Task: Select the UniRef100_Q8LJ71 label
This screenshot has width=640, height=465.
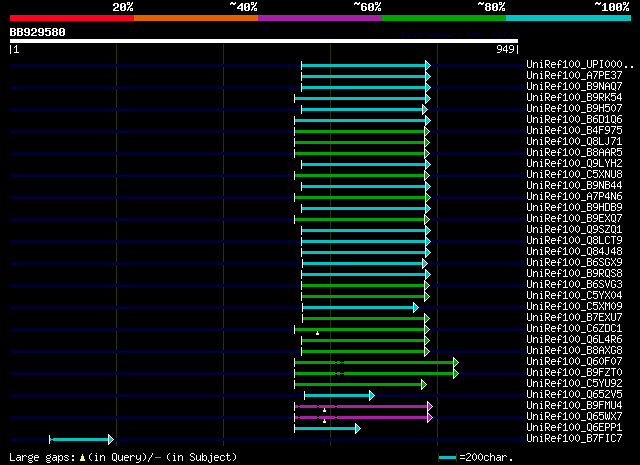Action: pyautogui.click(x=574, y=142)
